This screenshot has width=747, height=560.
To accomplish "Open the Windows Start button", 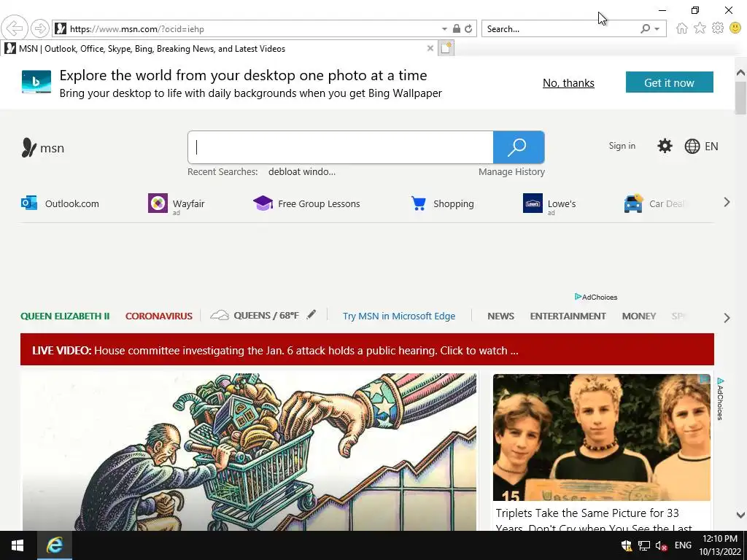I will tap(18, 545).
